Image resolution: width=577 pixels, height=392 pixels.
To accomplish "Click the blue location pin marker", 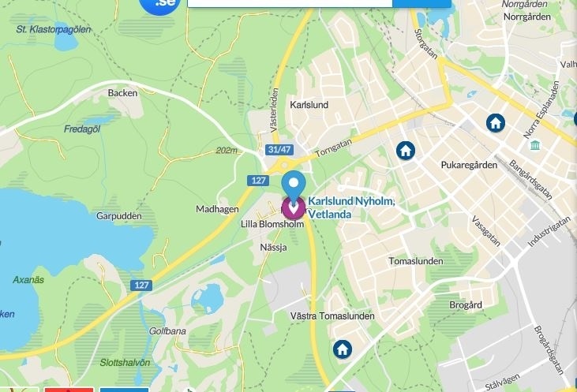I will pos(294,187).
